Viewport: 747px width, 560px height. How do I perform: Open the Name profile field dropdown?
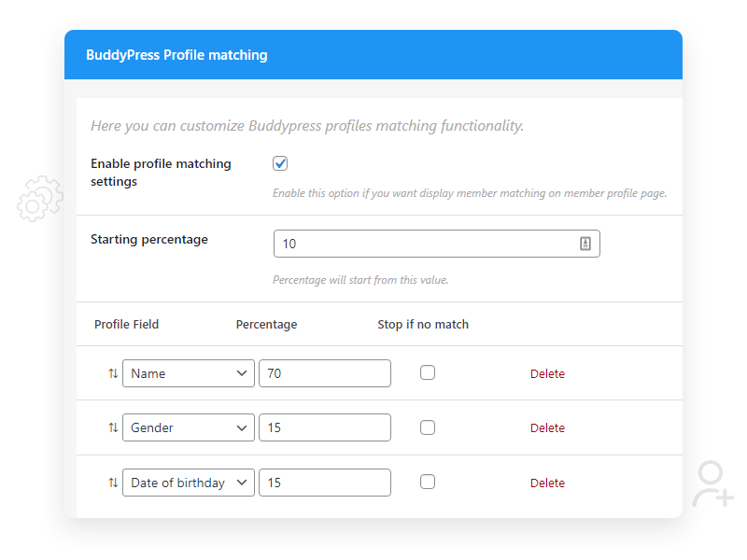pos(189,373)
